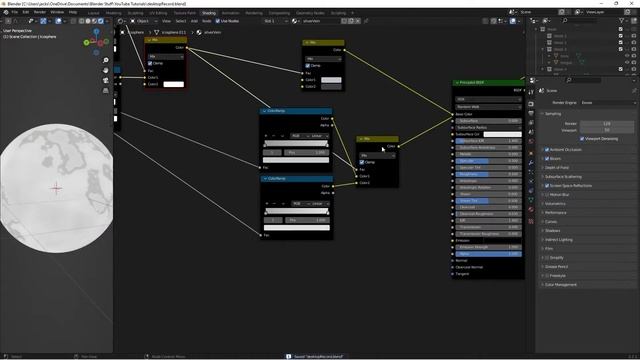Click the pin icon beside the material name field
This screenshot has height=360, width=640.
(366, 21)
